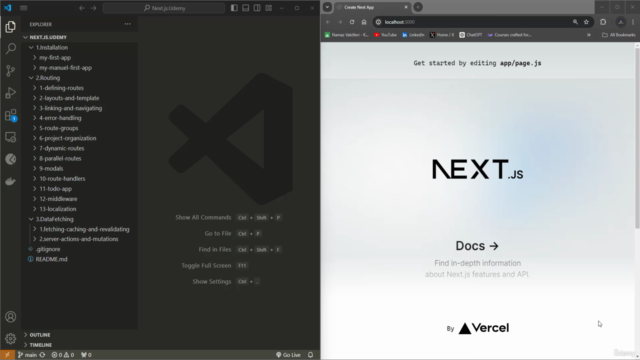This screenshot has height=360, width=640.
Task: Expand 6-project-organization folder
Action: pos(79,138)
